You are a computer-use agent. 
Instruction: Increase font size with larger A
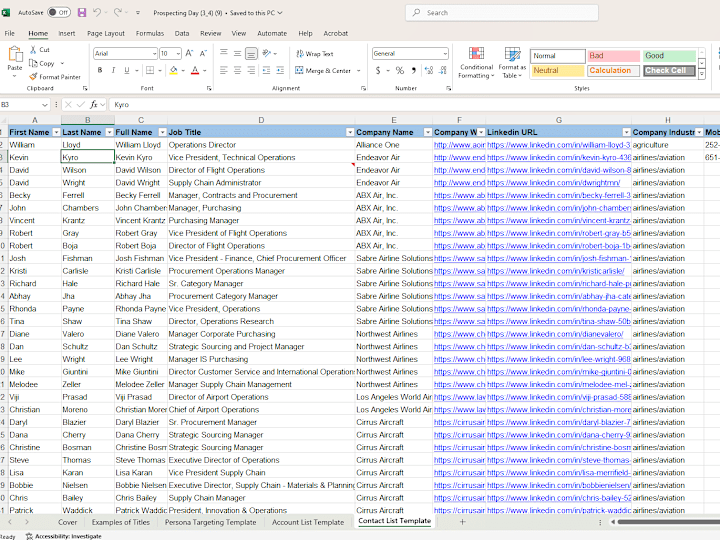pos(189,54)
